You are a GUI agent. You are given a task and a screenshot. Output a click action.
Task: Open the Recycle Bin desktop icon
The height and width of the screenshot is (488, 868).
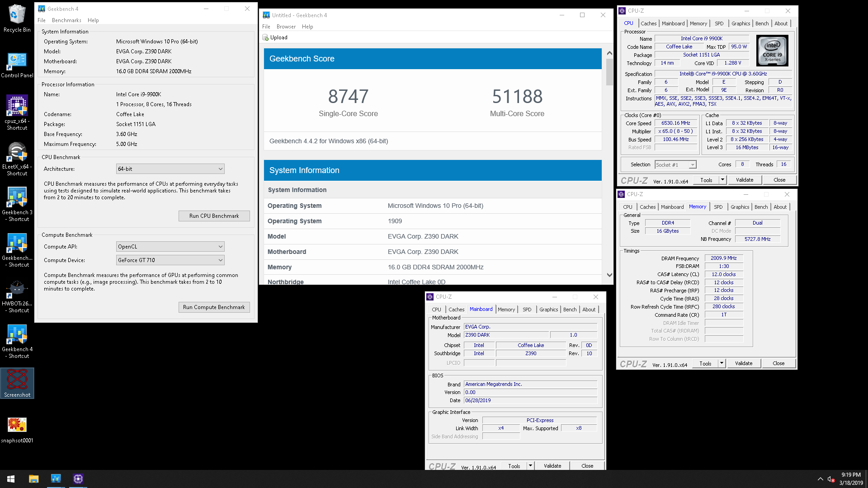(17, 18)
